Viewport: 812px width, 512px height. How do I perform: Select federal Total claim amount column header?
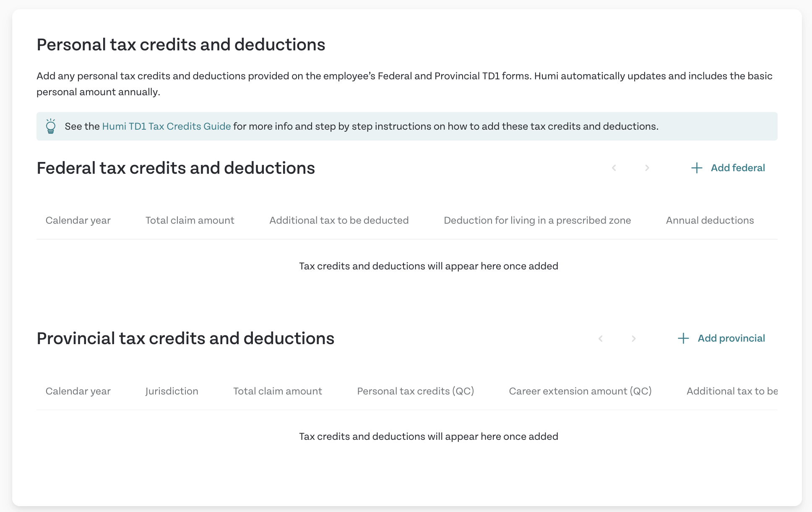(x=190, y=220)
